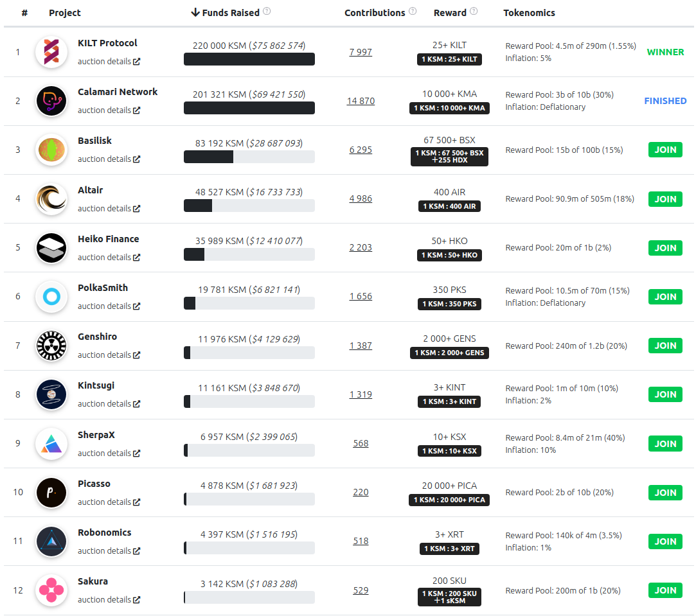Click the help icon next to Funds Raised
Image resolution: width=696 pixels, height=616 pixels.
pyautogui.click(x=267, y=11)
